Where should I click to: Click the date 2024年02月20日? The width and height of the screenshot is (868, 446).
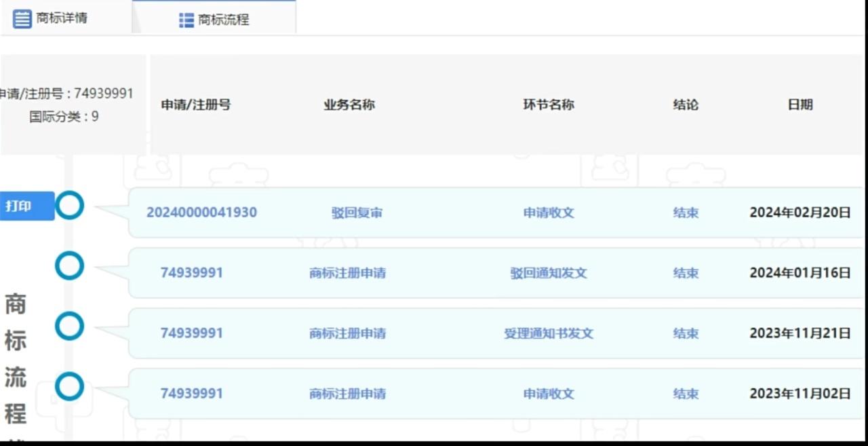pos(800,212)
